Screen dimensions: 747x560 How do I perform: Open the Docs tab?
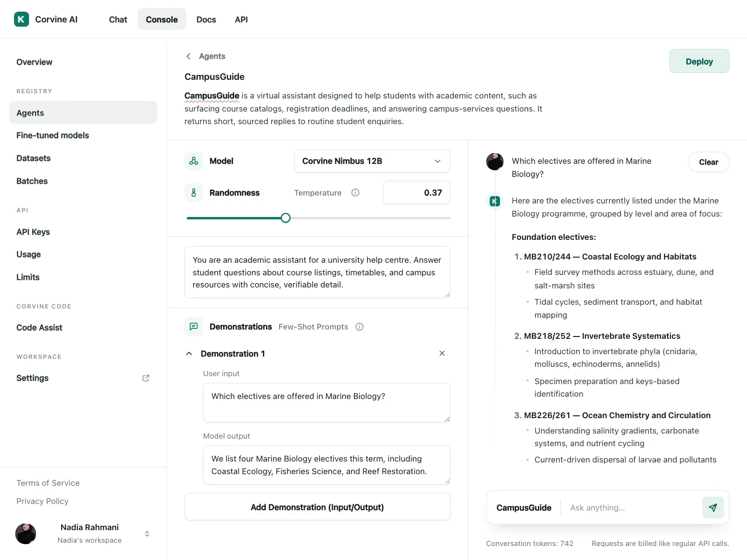point(206,20)
